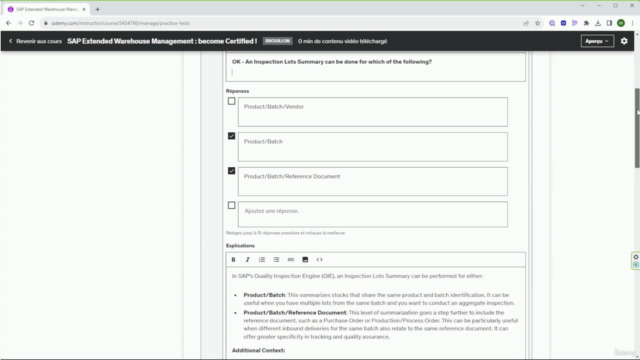Viewport: 640px width, 360px height.
Task: Insert an image in the explanation editor
Action: (x=305, y=260)
